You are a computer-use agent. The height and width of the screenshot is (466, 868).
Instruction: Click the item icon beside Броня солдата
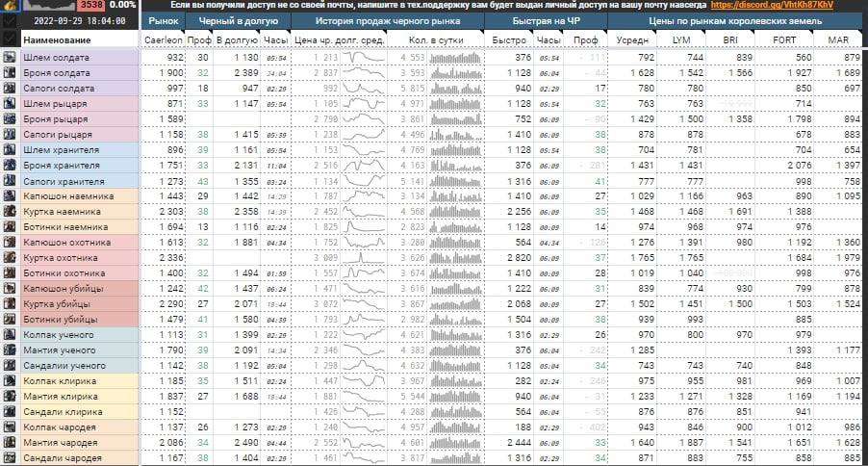[10, 72]
